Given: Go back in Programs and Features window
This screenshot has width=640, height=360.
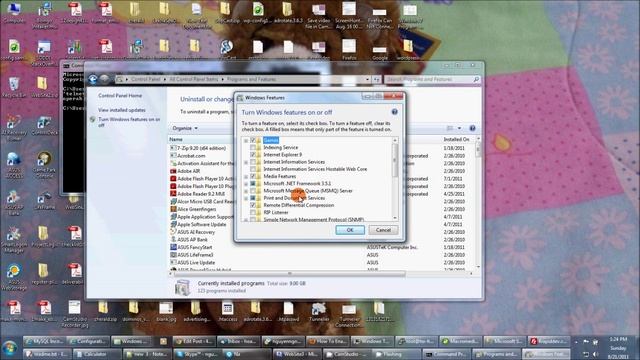Looking at the screenshot, I should coord(93,79).
